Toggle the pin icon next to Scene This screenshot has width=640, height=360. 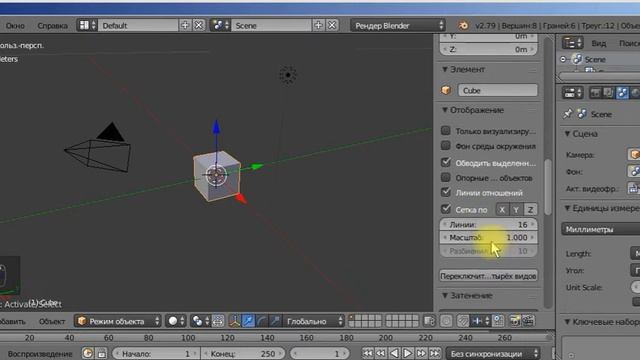tap(567, 114)
